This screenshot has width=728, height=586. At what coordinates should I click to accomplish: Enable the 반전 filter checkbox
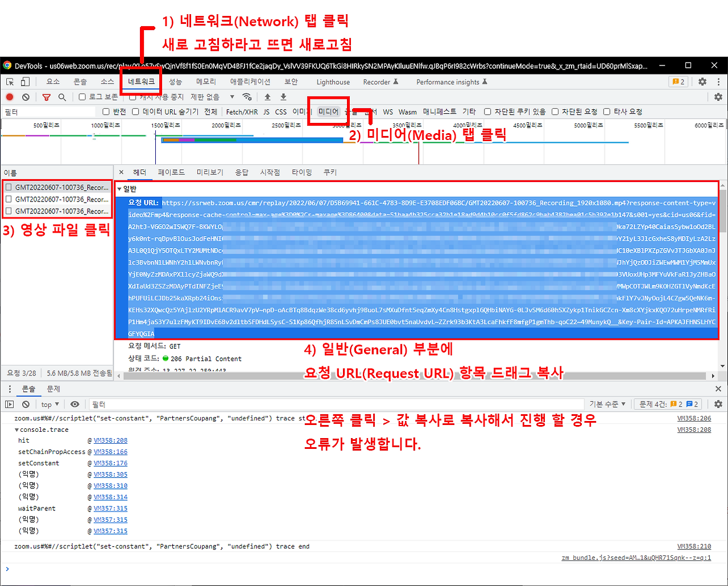(106, 112)
